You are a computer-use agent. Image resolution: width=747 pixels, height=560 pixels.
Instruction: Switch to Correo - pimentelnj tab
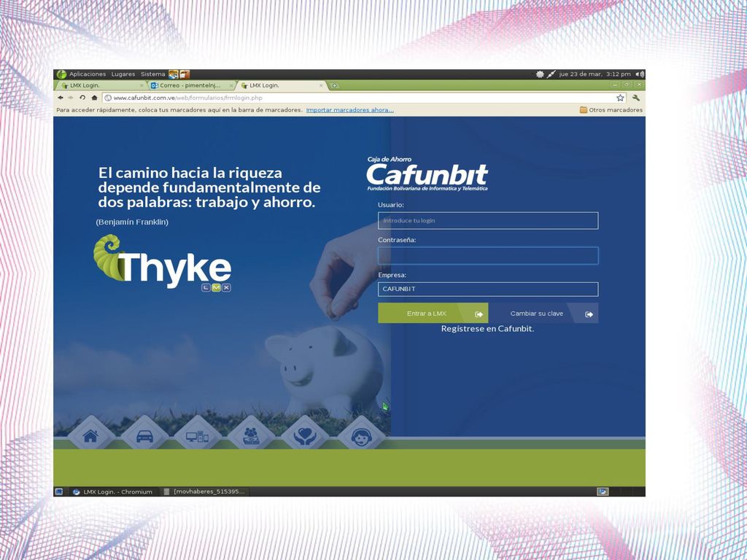190,86
